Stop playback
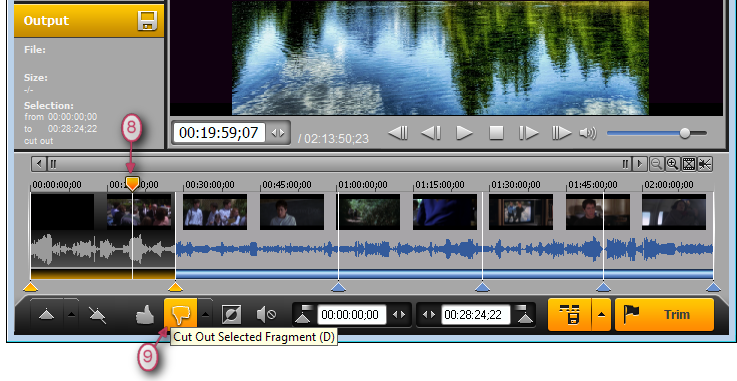 pyautogui.click(x=496, y=133)
